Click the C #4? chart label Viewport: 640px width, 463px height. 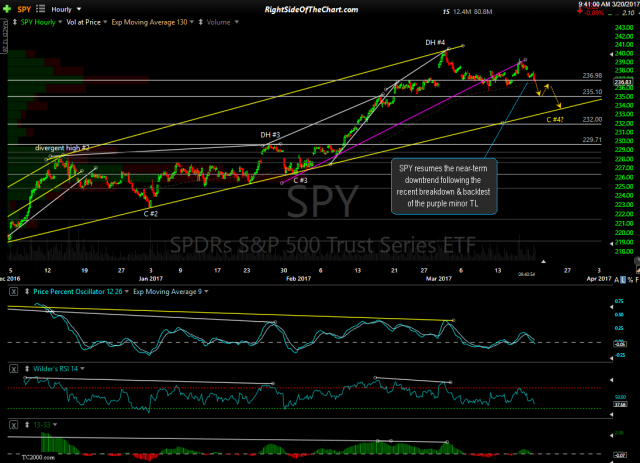tap(555, 120)
